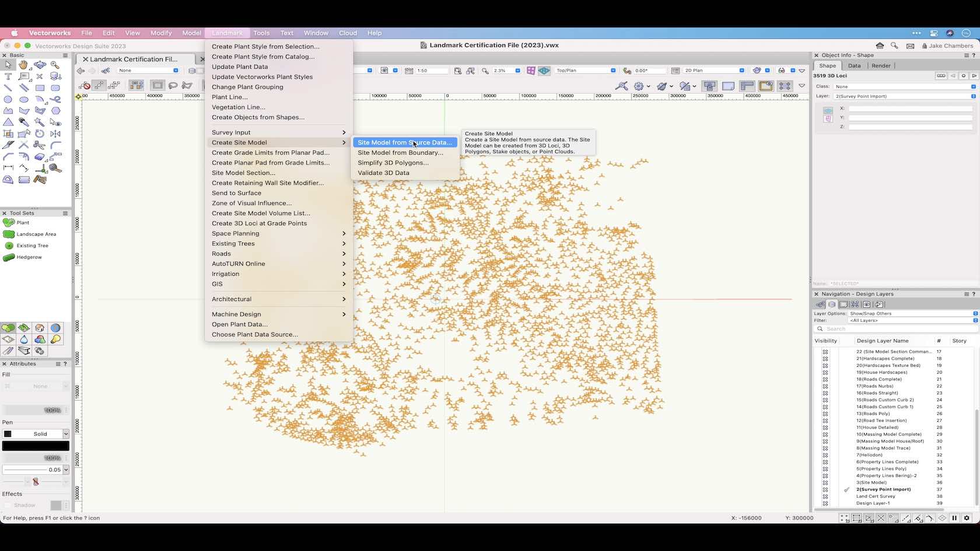Toggle visibility of 18(Roads Complete) layer
This screenshot has width=980, height=551.
826,379
